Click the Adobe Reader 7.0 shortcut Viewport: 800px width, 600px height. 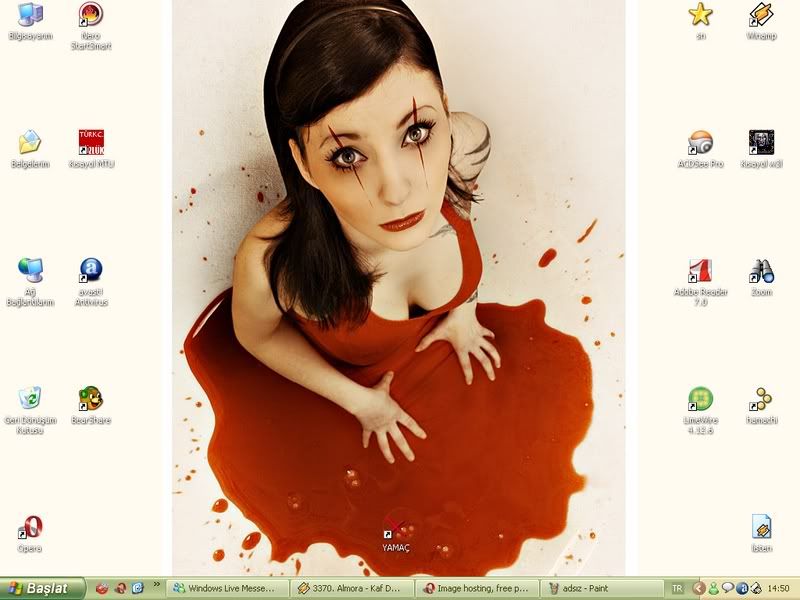pyautogui.click(x=700, y=272)
